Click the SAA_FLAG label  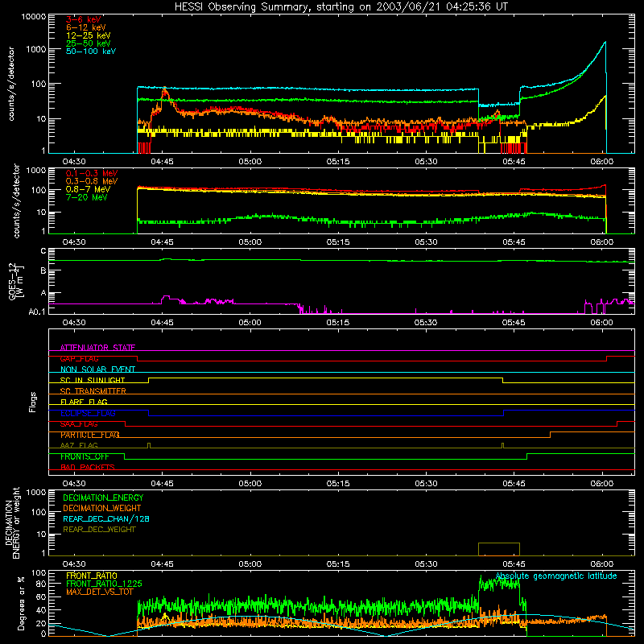(79, 424)
